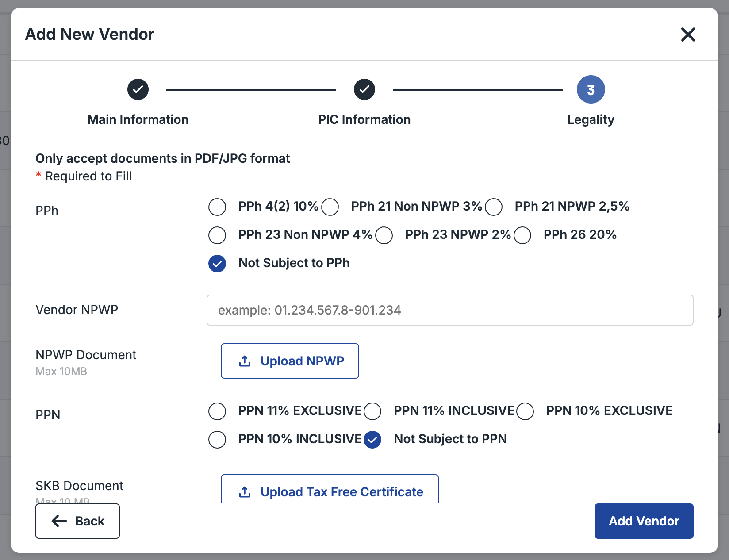The height and width of the screenshot is (560, 729).
Task: Select PPh 23 Non NPWP 4% option
Action: click(x=217, y=235)
